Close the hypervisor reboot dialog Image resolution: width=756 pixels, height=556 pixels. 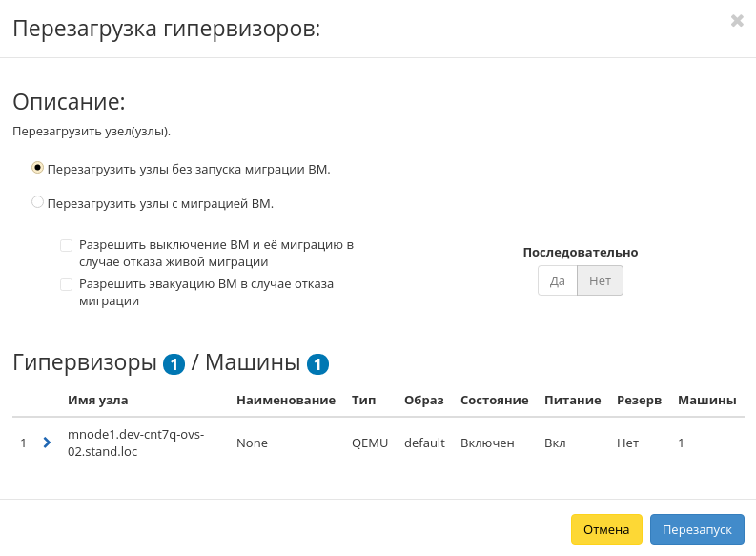click(x=737, y=20)
